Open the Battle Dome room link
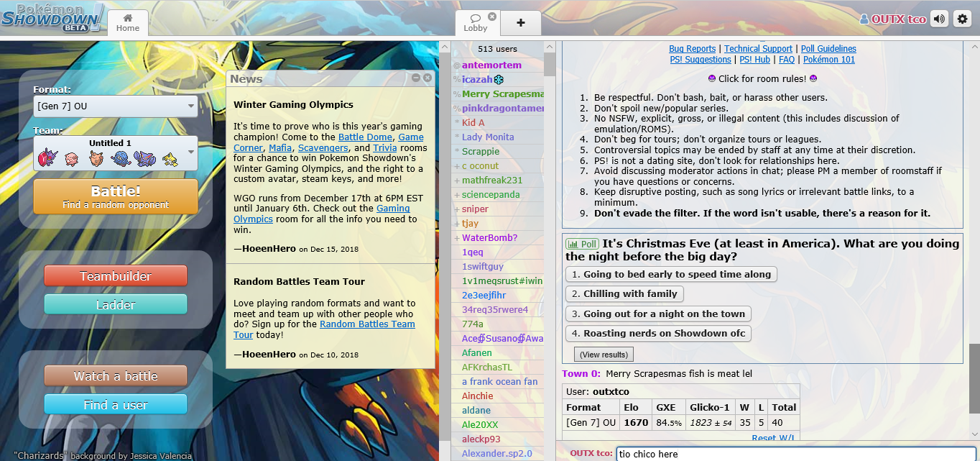This screenshot has height=461, width=980. pyautogui.click(x=365, y=137)
